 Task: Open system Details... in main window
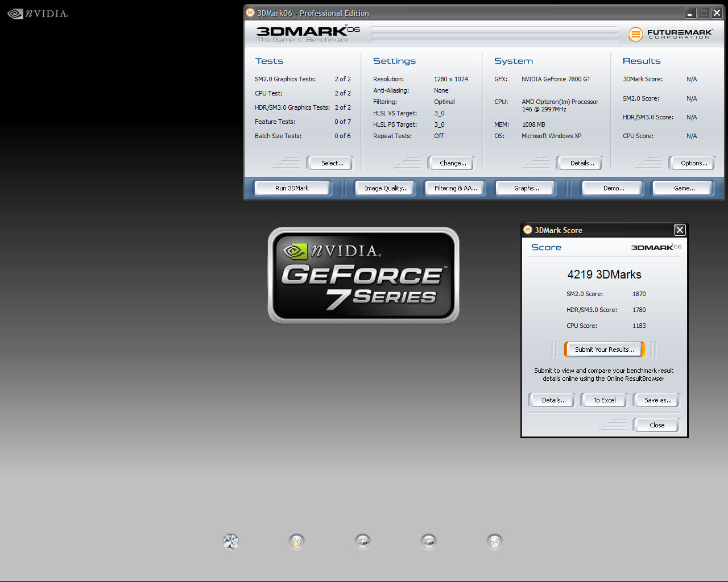point(580,163)
